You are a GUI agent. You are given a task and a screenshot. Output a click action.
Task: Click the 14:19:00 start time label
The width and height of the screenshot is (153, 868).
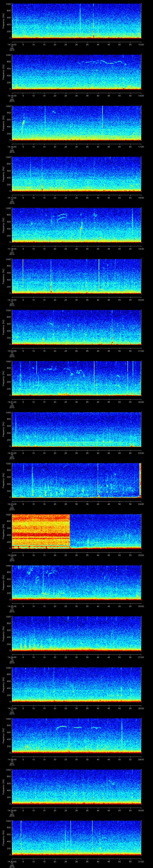pyautogui.click(x=12, y=300)
